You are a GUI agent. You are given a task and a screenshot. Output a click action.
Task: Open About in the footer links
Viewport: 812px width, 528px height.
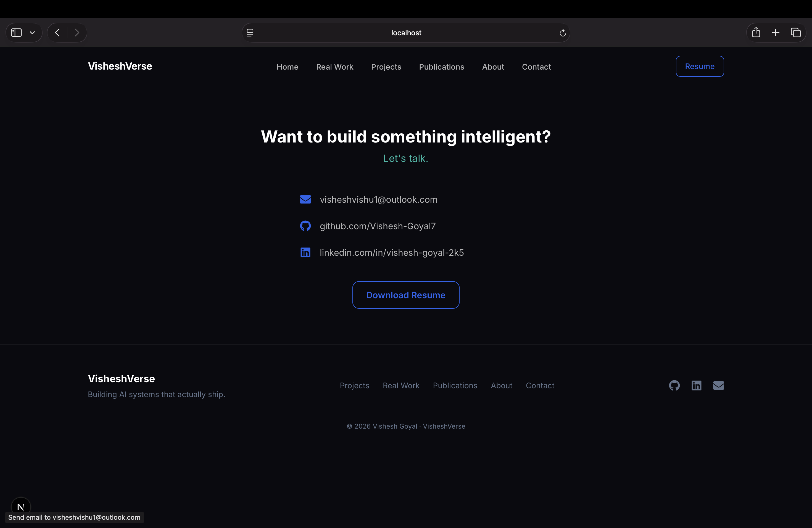pyautogui.click(x=502, y=386)
